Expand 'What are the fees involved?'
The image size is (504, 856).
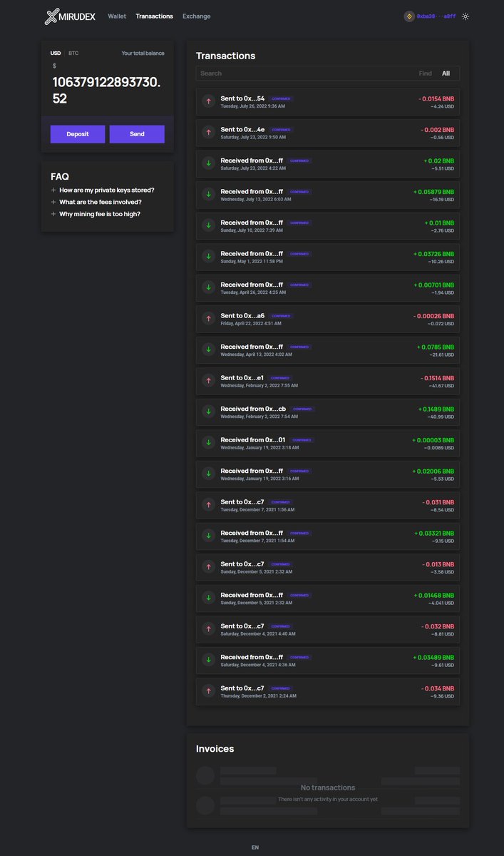pos(96,202)
